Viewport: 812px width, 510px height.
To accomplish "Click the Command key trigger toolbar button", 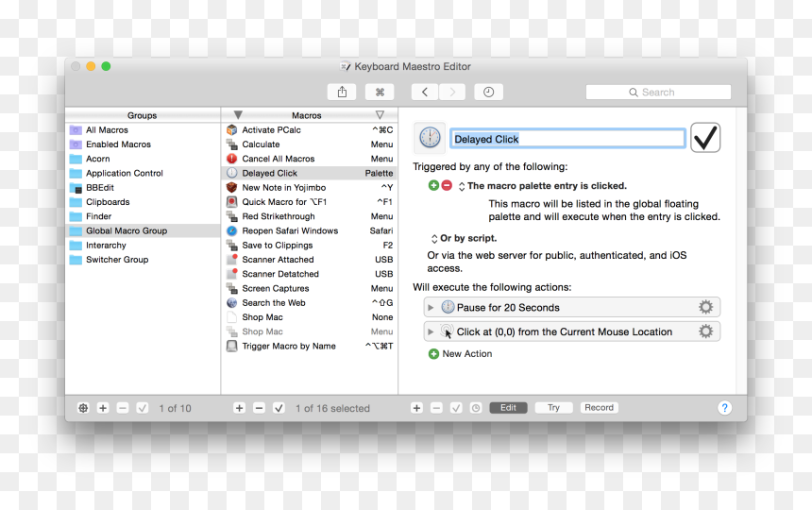I will pyautogui.click(x=380, y=93).
